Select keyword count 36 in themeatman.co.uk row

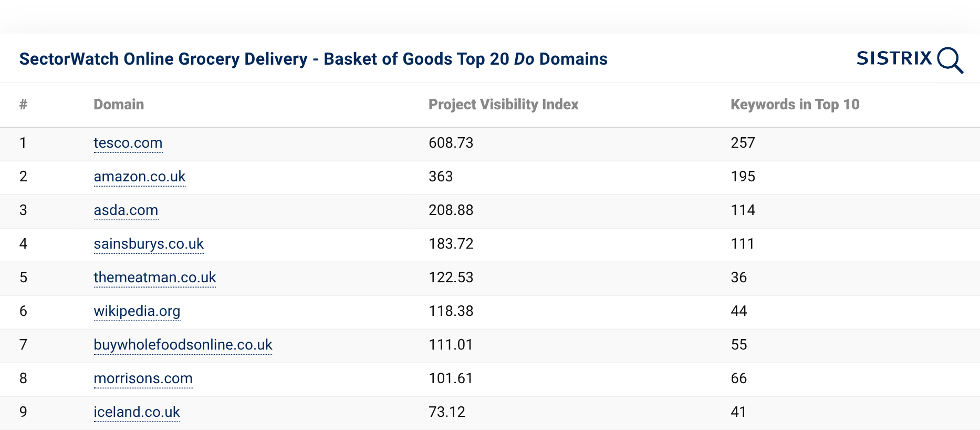point(739,278)
